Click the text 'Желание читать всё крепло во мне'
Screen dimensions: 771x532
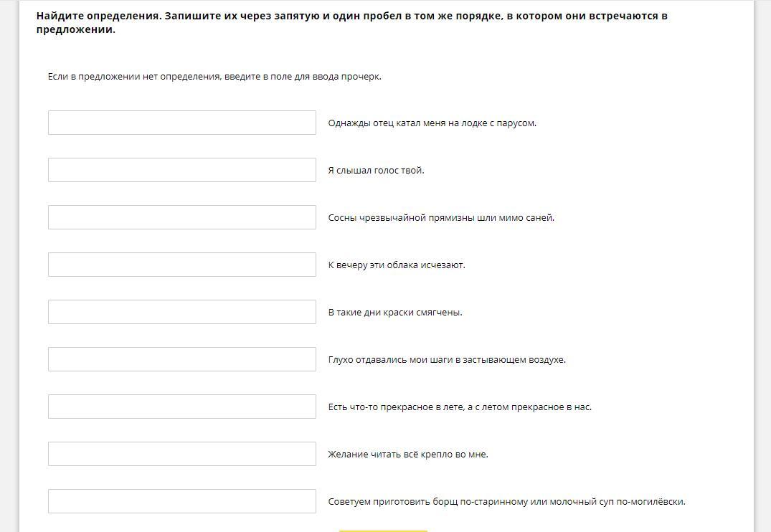pyautogui.click(x=408, y=455)
